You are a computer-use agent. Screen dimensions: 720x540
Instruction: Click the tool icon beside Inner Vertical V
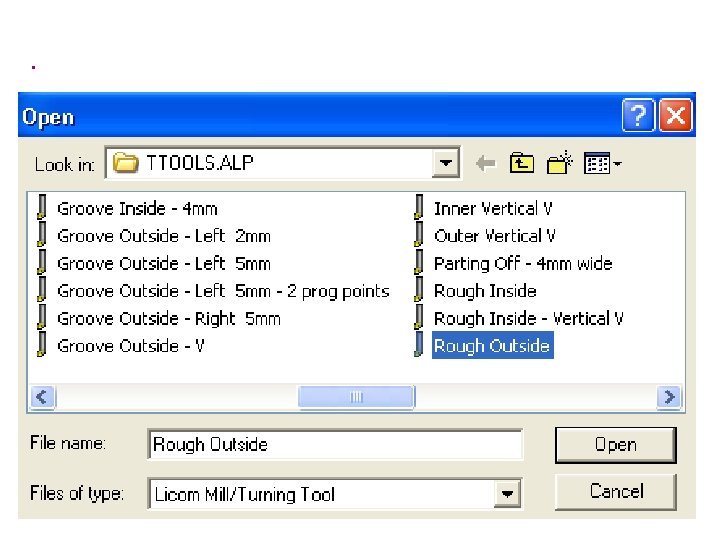tap(418, 207)
